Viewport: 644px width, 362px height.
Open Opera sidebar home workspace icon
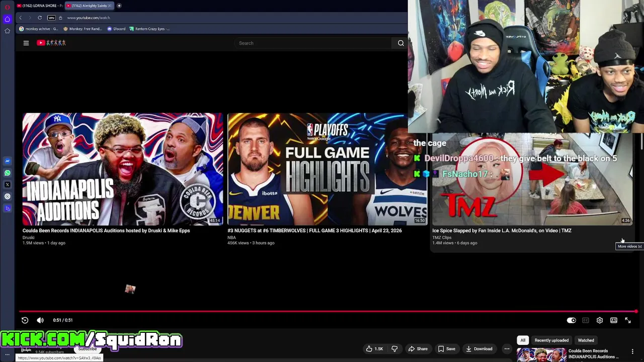click(7, 19)
